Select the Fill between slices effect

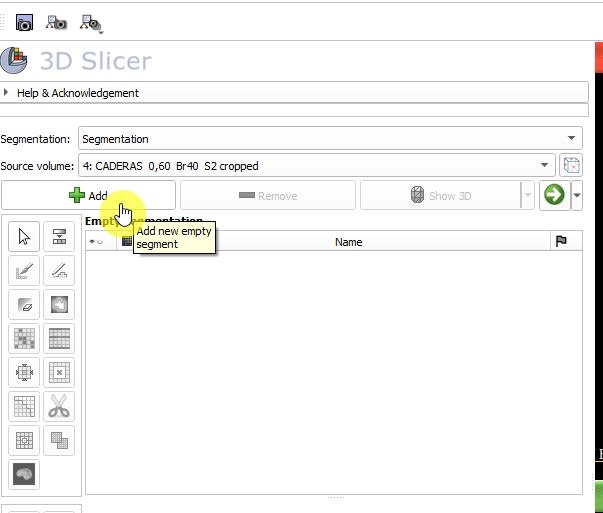tap(59, 338)
